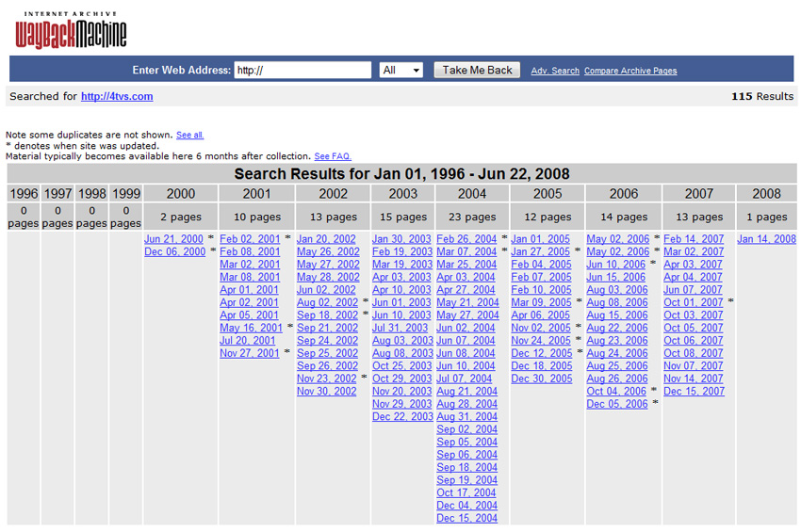This screenshot has height=532, width=801.
Task: Open the May 21, 2004 snapshot
Action: [x=467, y=302]
